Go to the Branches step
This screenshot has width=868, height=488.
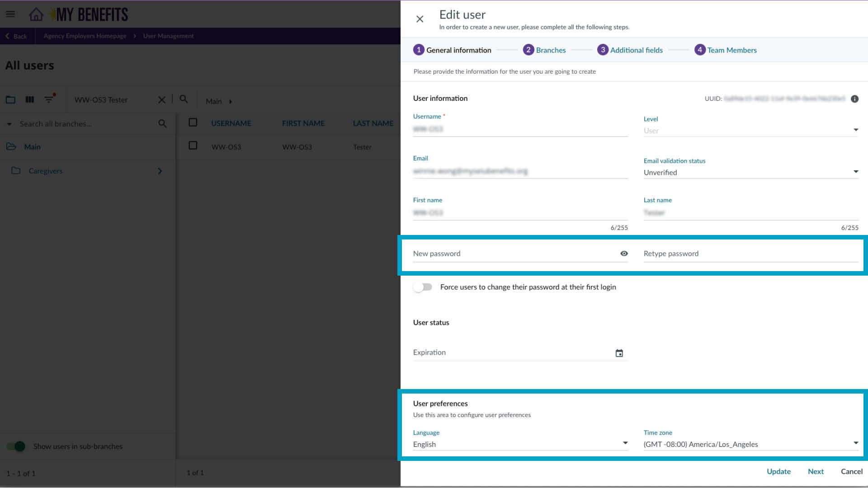(544, 50)
